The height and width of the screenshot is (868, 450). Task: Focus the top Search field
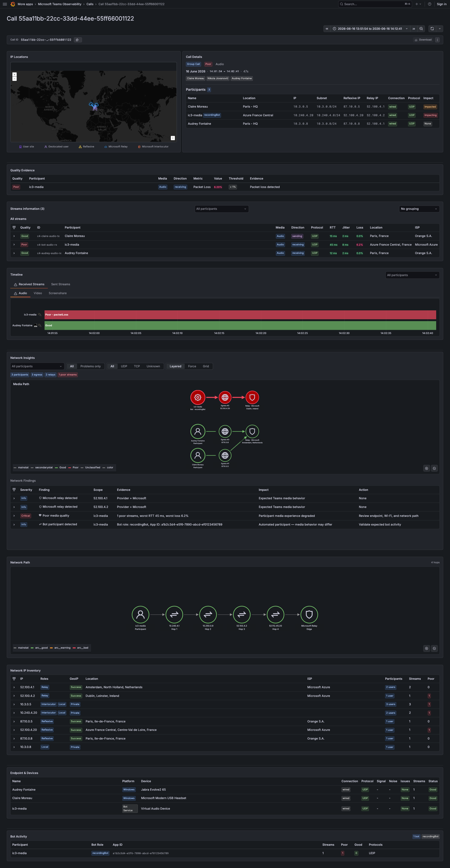(x=375, y=4)
